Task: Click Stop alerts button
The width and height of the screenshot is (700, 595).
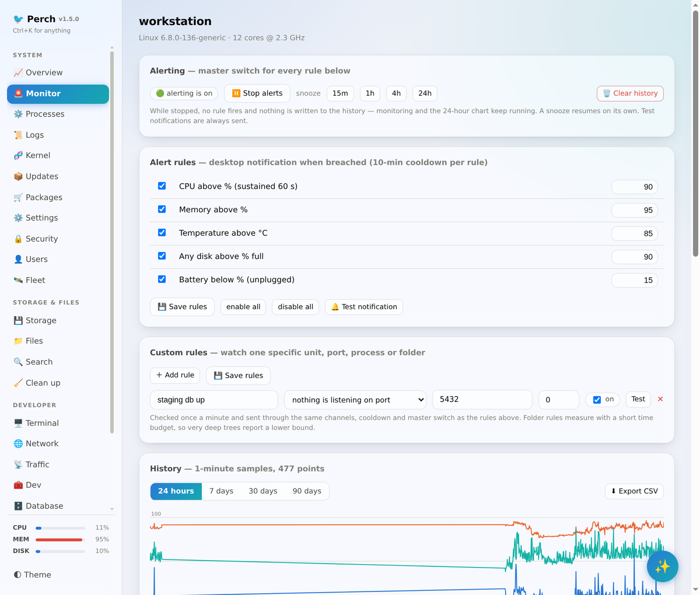Action: coord(257,93)
